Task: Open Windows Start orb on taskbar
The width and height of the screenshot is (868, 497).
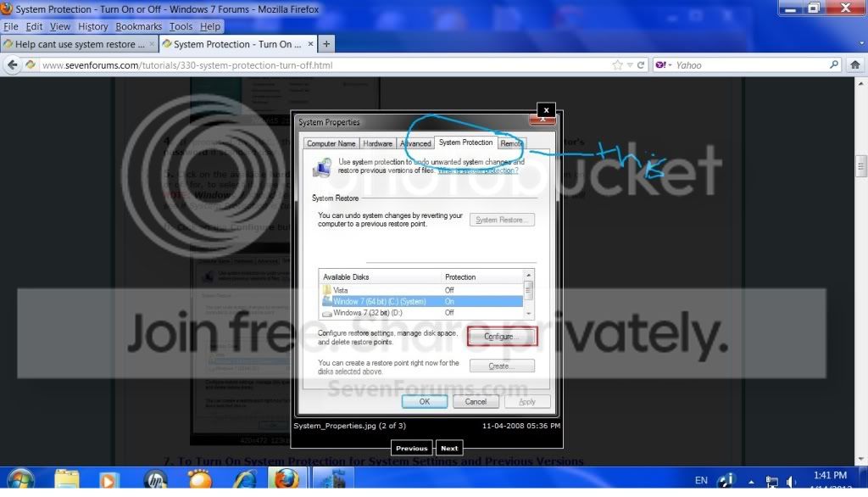Action: [20, 478]
